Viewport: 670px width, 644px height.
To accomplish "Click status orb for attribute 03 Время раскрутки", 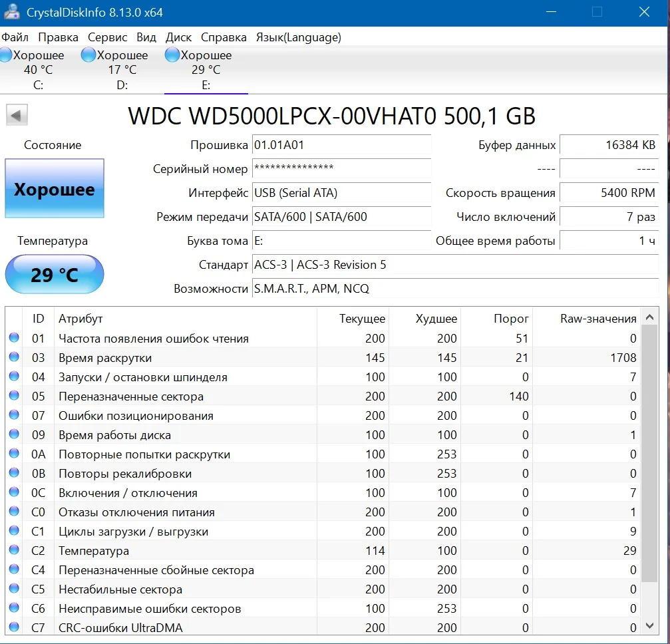I will [x=14, y=357].
